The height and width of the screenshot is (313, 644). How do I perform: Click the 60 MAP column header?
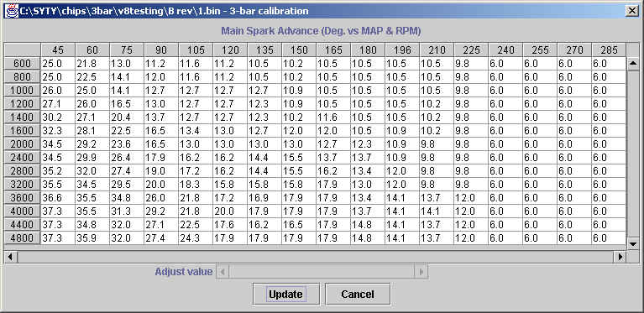coord(92,50)
